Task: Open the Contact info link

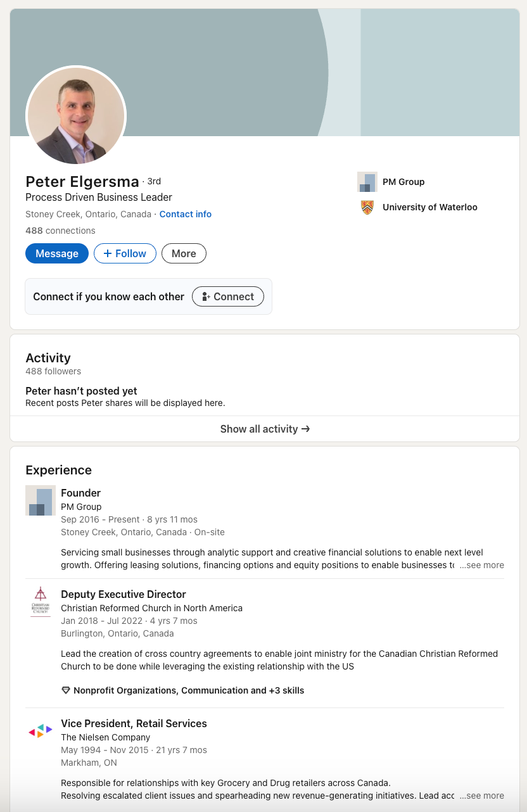Action: 186,214
